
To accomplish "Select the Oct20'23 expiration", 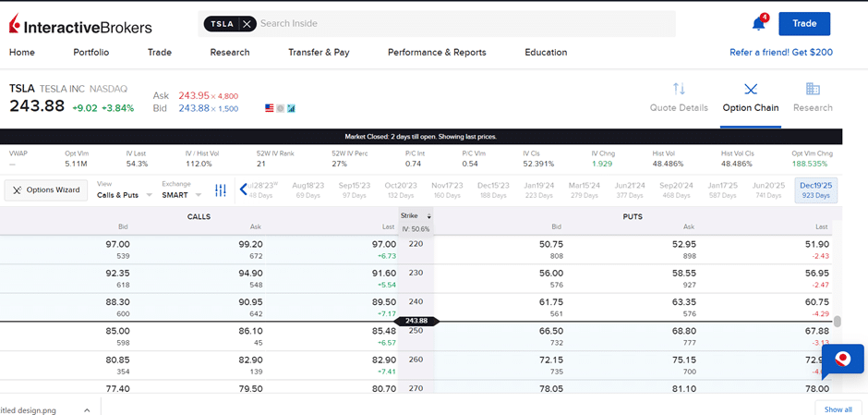I will click(x=401, y=190).
